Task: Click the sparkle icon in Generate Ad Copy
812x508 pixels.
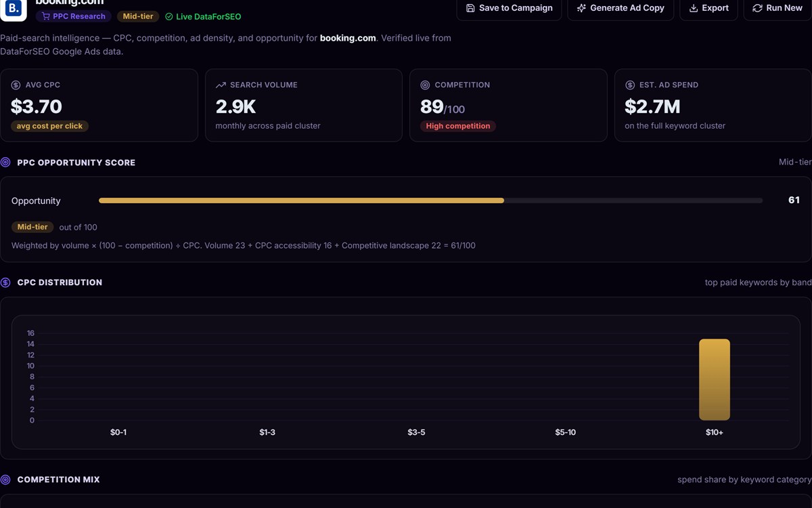Action: coord(581,8)
